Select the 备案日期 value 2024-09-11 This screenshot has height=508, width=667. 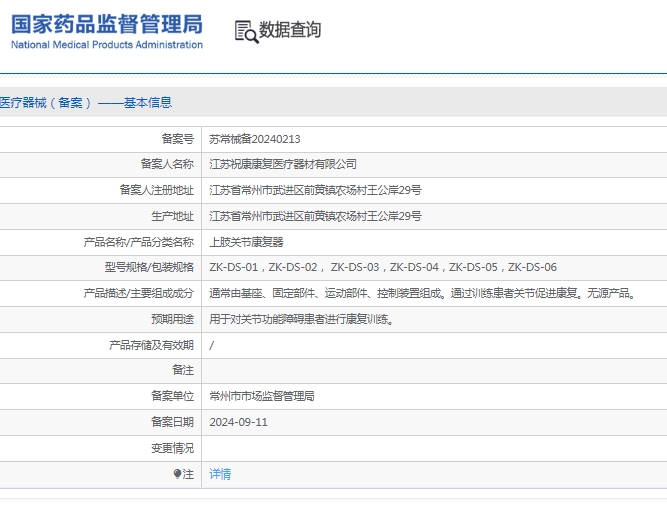click(238, 422)
